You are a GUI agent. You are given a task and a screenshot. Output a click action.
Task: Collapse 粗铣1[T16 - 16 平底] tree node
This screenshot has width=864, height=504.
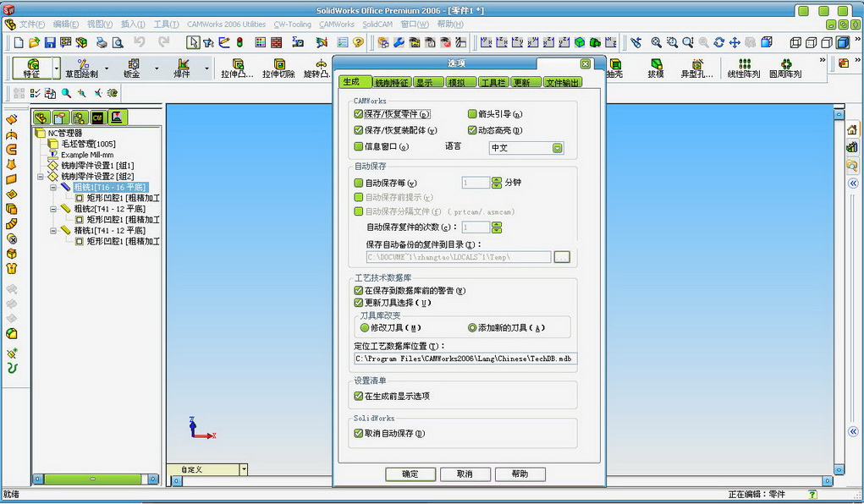pos(53,187)
